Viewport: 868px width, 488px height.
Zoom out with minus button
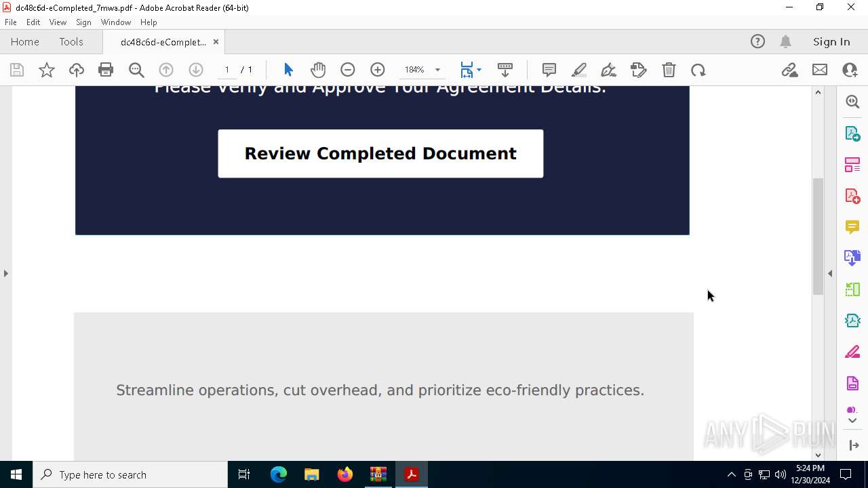[348, 70]
